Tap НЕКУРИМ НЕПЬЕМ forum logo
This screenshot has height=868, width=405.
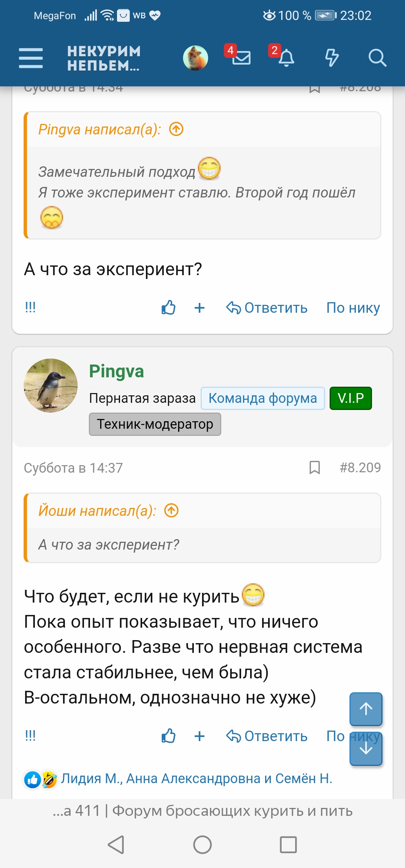104,58
